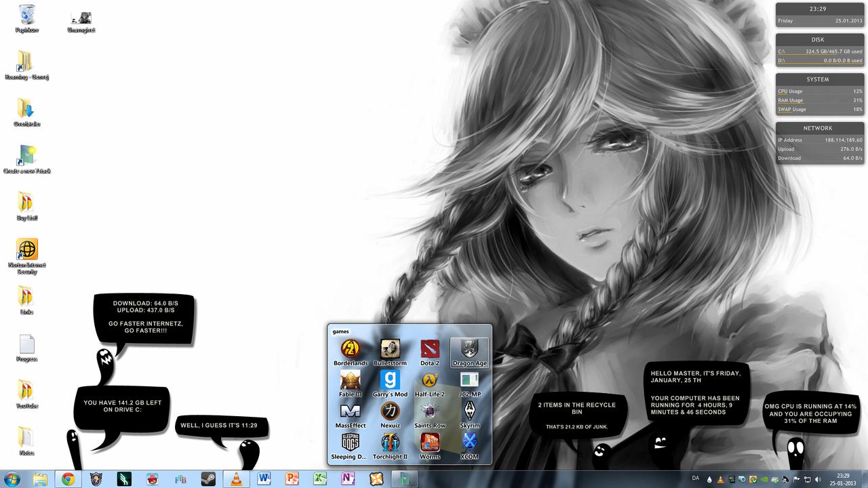The image size is (868, 488).
Task: Switch to Google Chrome in taskbar
Action: coord(68,479)
